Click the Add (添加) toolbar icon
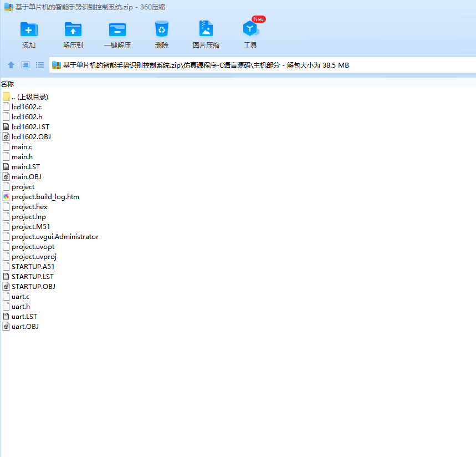The height and width of the screenshot is (457, 476). pos(29,29)
